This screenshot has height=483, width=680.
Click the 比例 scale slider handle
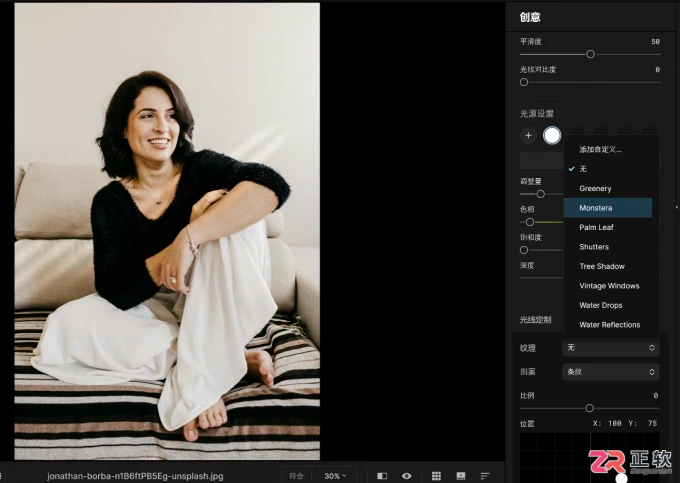[x=589, y=408]
